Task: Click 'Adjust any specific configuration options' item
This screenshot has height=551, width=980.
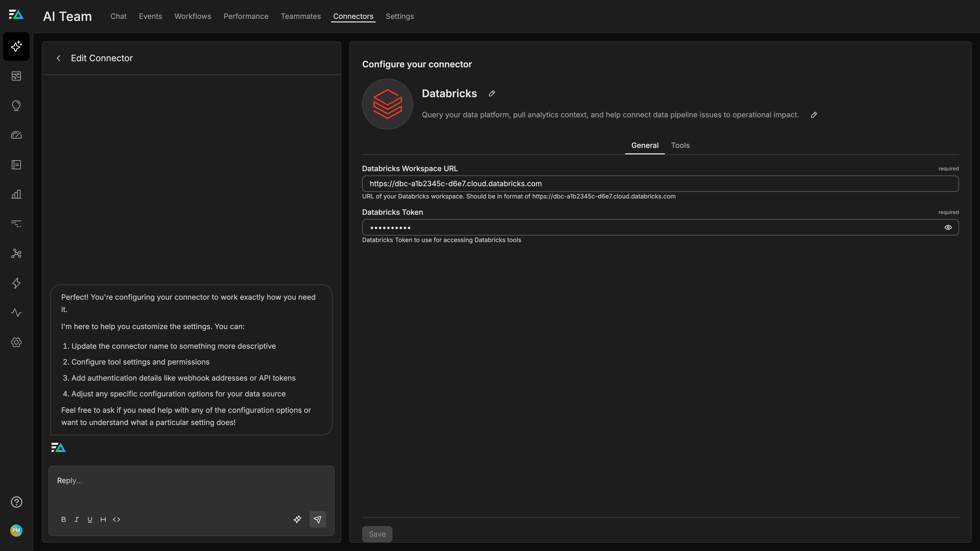Action: click(x=178, y=394)
